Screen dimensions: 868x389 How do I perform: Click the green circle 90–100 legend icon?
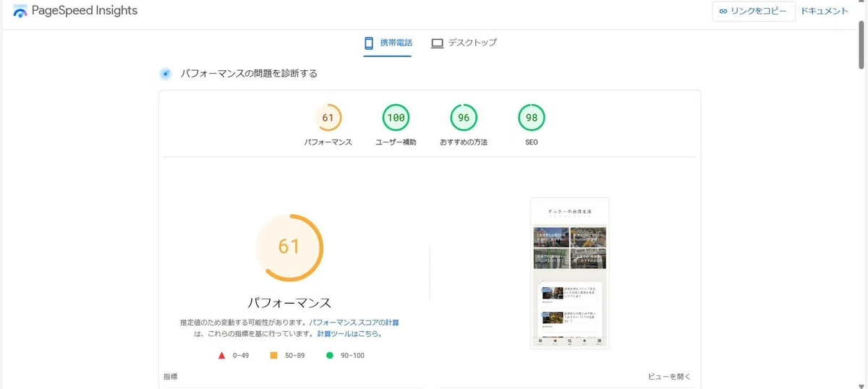click(330, 356)
